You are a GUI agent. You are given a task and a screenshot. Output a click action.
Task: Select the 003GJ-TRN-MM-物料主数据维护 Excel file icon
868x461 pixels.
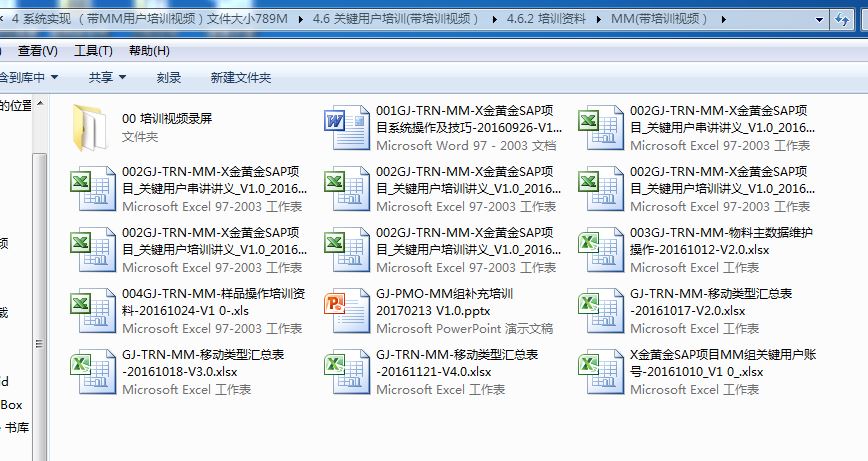601,249
